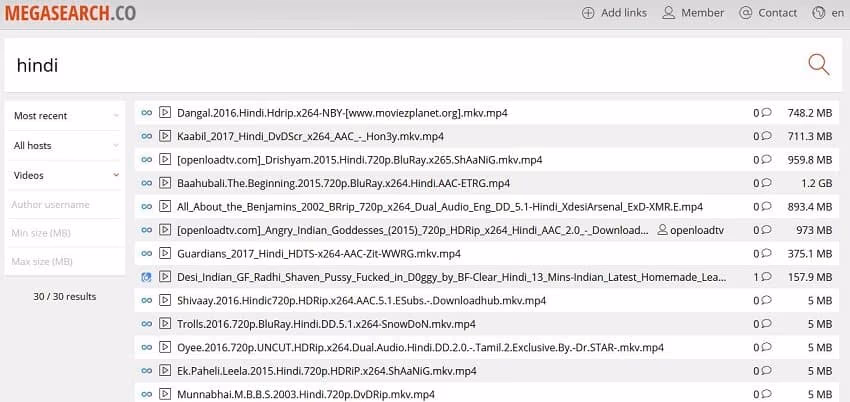
Task: Click the link icon for the Baahubali row
Action: [146, 183]
